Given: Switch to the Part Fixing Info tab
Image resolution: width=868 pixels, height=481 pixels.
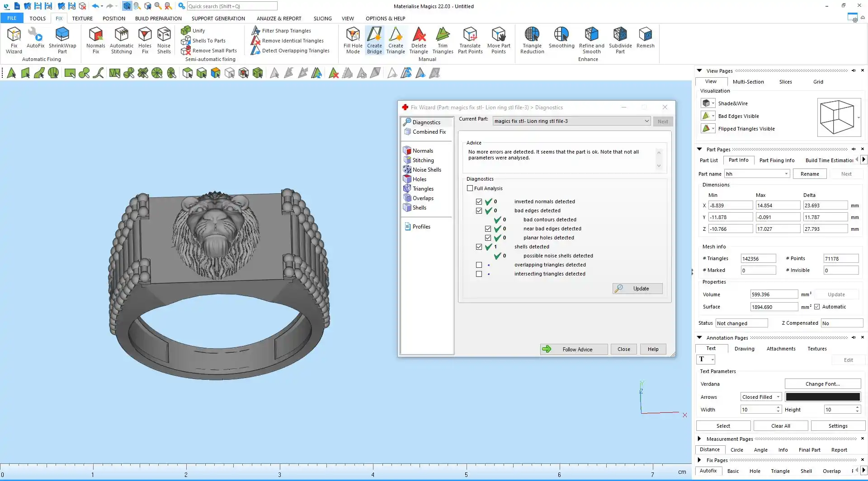Looking at the screenshot, I should coord(777,160).
